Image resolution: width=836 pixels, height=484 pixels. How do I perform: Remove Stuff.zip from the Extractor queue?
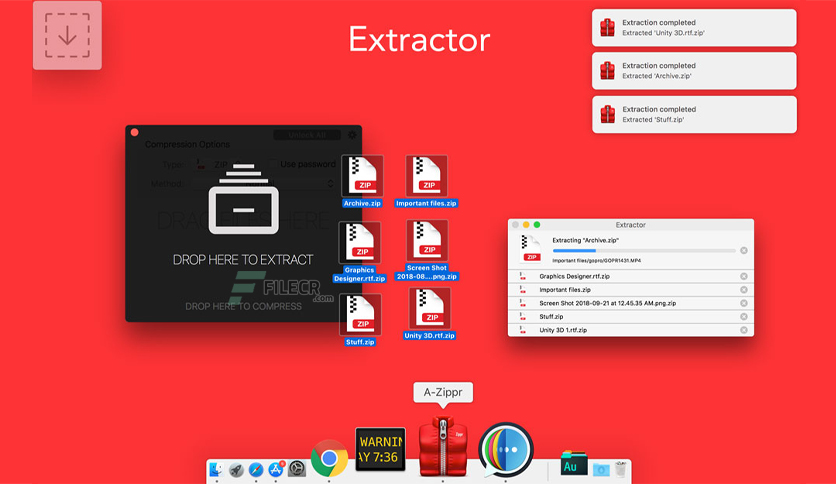(743, 317)
